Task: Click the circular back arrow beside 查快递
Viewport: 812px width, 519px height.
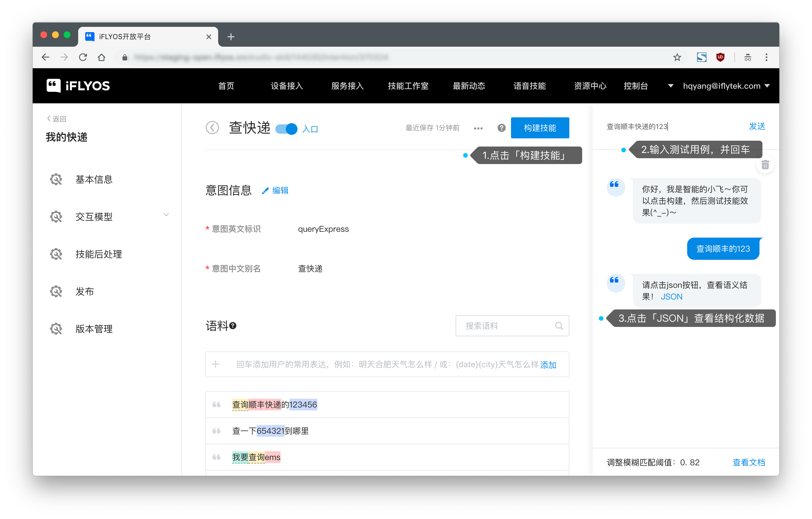Action: pyautogui.click(x=212, y=128)
